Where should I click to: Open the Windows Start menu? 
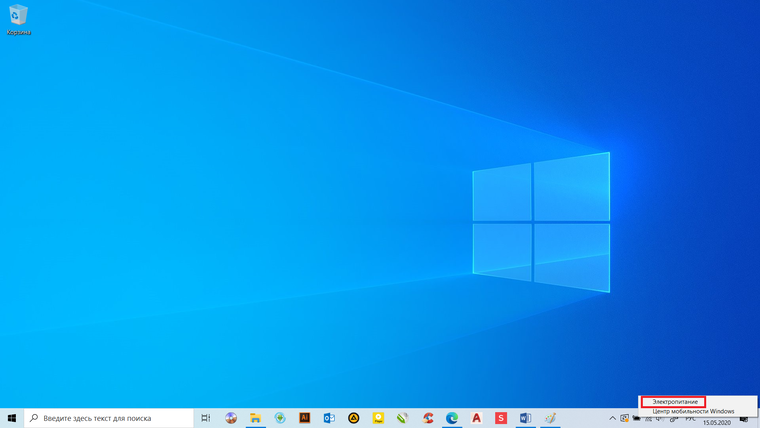coord(12,418)
